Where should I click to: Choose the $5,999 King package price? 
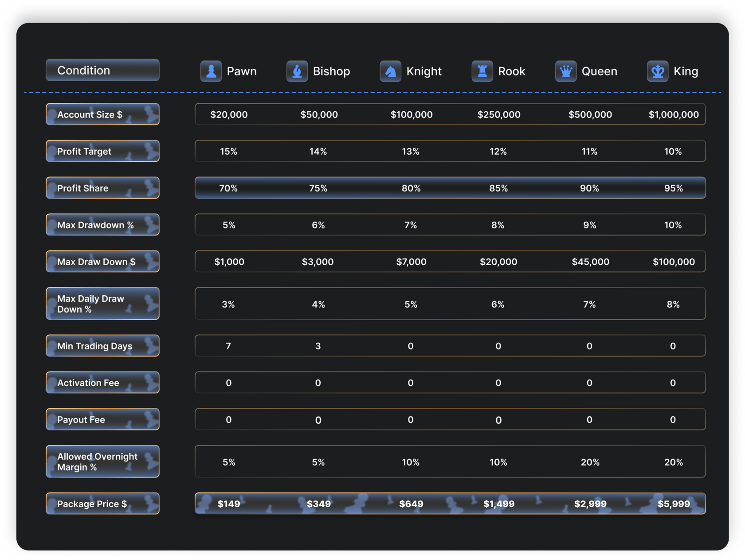674,504
